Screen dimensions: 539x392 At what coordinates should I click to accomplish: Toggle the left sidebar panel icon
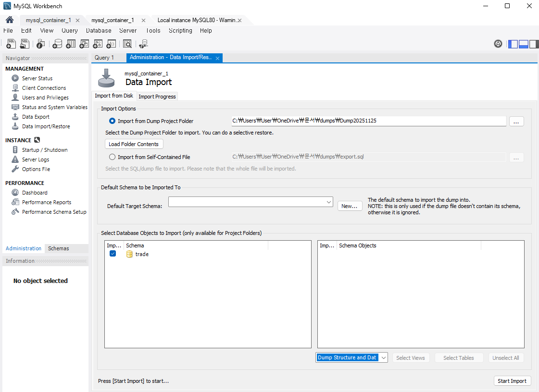coord(513,44)
